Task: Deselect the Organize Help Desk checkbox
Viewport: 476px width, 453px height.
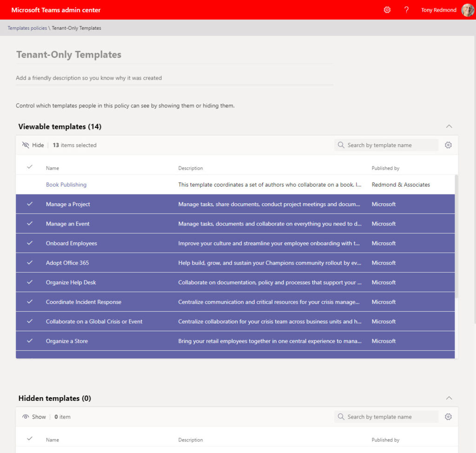Action: pyautogui.click(x=30, y=282)
